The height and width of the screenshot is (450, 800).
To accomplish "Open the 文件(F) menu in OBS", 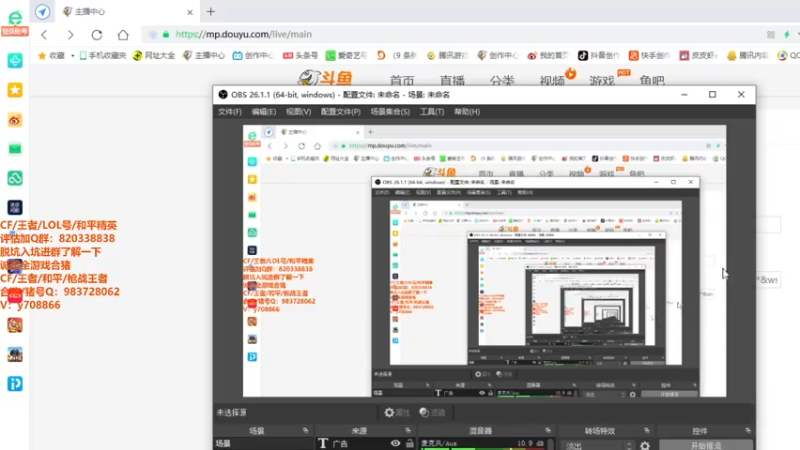I will click(x=230, y=112).
